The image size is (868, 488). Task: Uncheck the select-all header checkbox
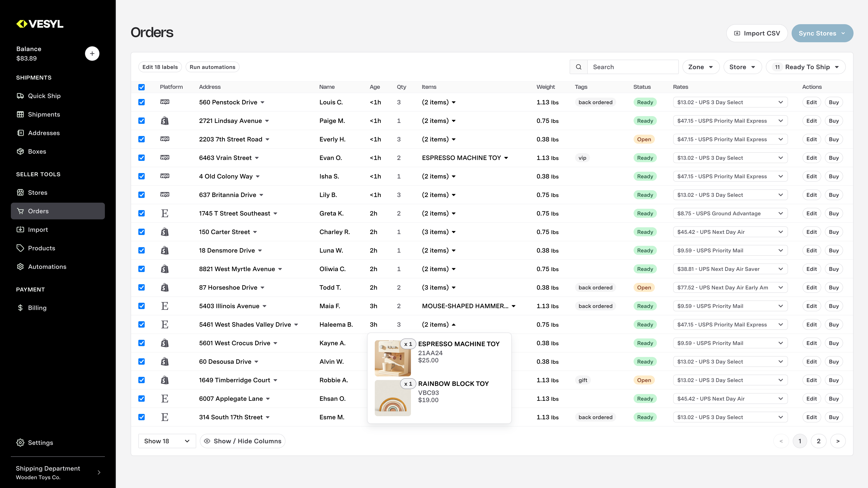pos(142,87)
